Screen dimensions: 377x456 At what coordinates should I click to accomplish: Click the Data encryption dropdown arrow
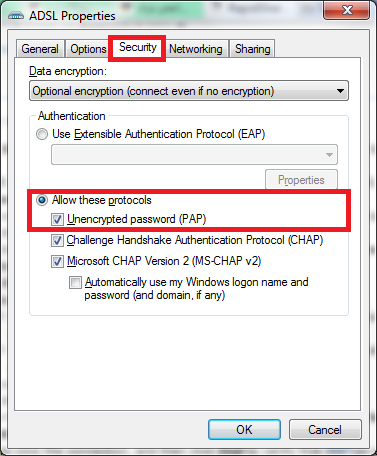tap(340, 91)
